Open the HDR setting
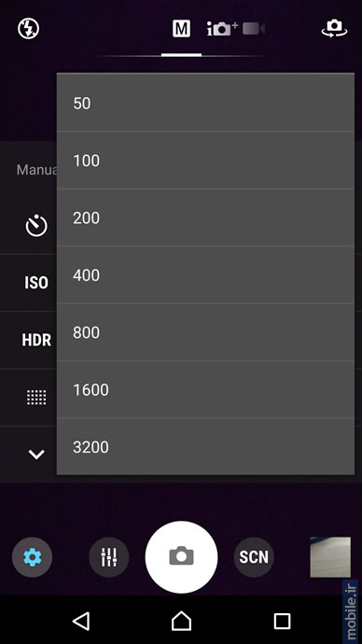Image resolution: width=362 pixels, height=644 pixels. click(36, 340)
